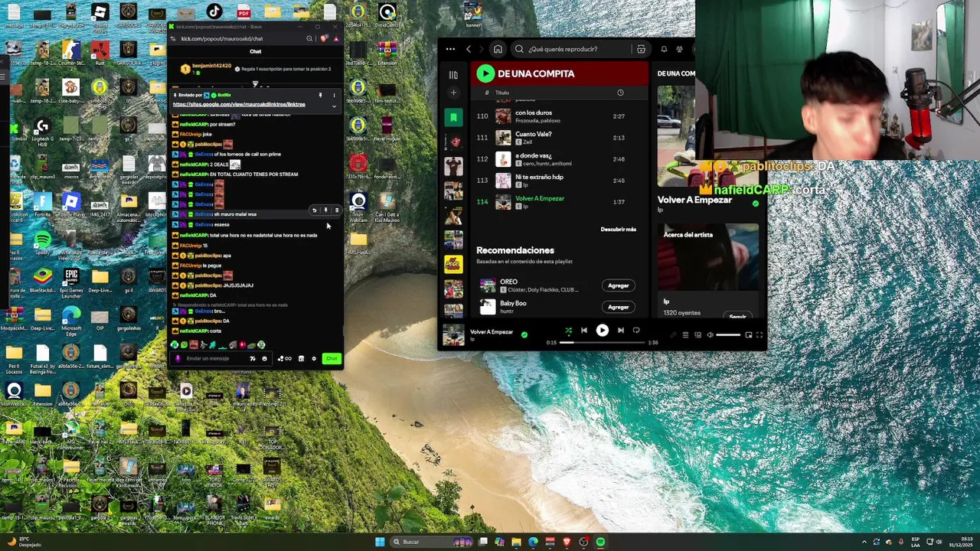This screenshot has width=980, height=551.
Task: Open Spotify friend activity icon
Action: (679, 49)
